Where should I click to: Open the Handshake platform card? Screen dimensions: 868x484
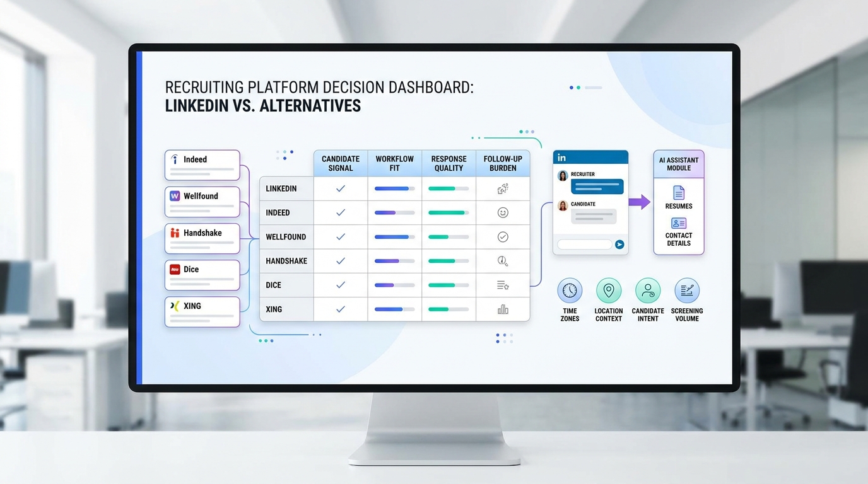click(x=202, y=238)
